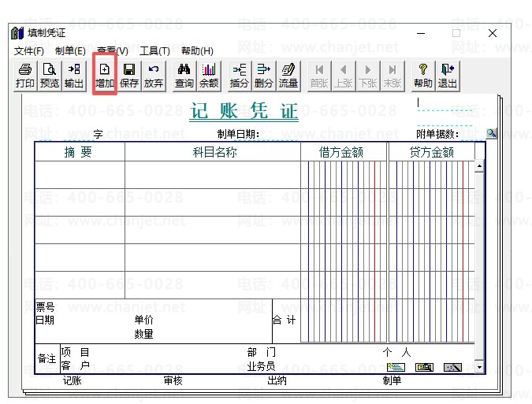The width and height of the screenshot is (532, 404).
Task: Click the 备注 label
Action: tap(47, 358)
